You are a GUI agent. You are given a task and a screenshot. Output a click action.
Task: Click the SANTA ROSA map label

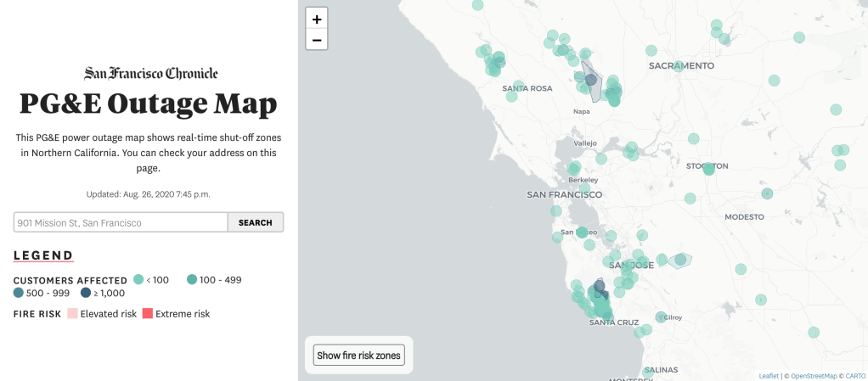pos(527,88)
